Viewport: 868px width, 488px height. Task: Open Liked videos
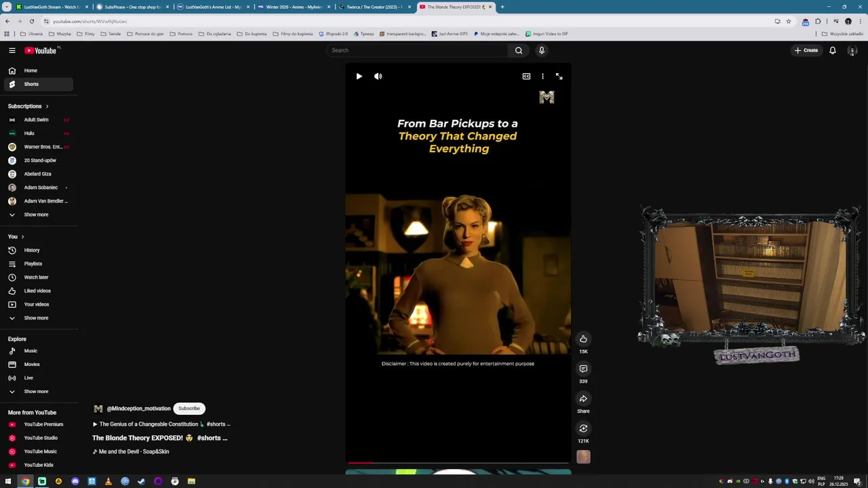pos(38,291)
